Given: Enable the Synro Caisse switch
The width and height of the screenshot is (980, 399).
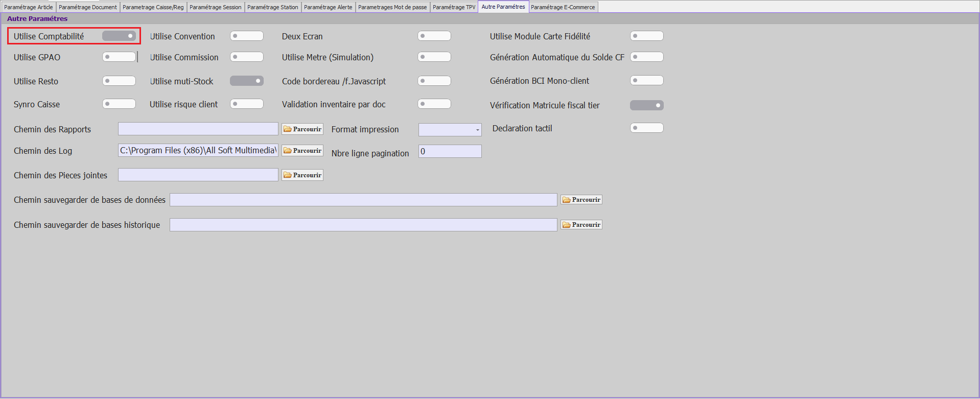Looking at the screenshot, I should click(x=119, y=104).
